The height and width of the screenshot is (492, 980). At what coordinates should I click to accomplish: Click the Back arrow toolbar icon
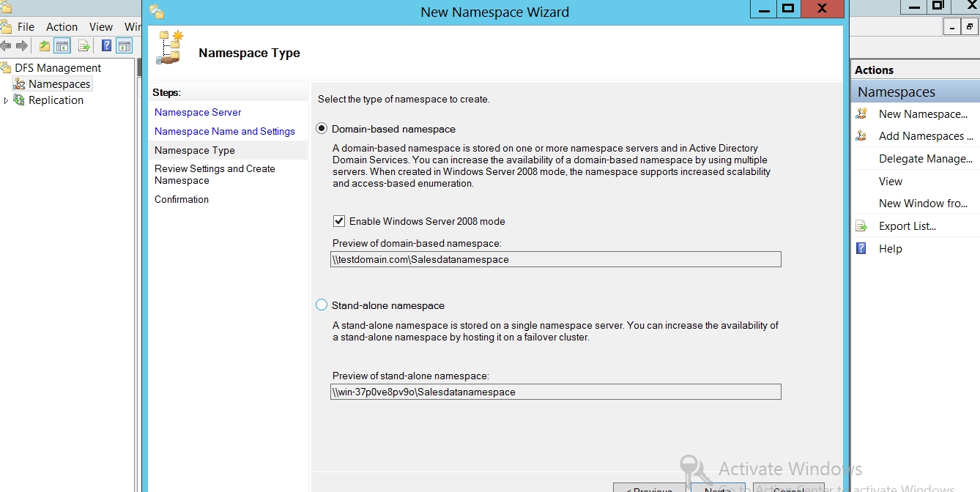[x=6, y=46]
